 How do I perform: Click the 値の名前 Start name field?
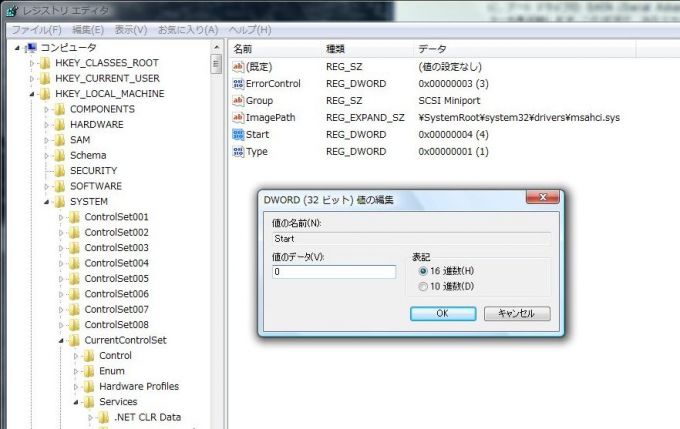coord(412,239)
